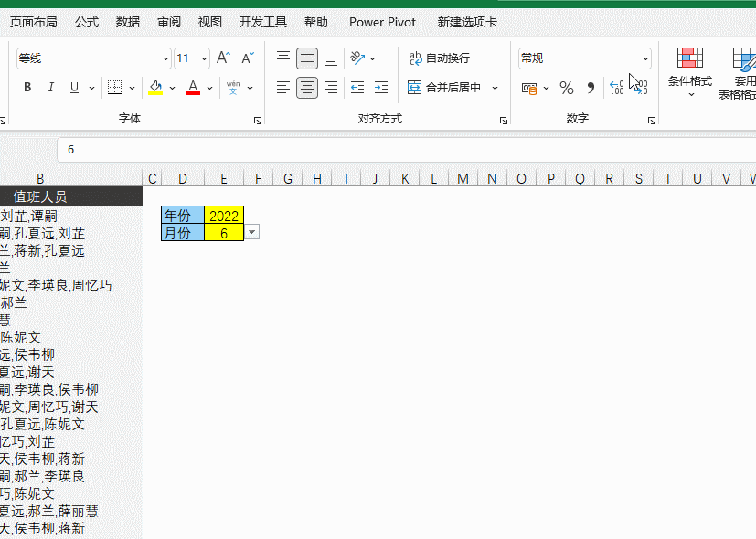
Task: Apply underline formatting
Action: pyautogui.click(x=74, y=87)
